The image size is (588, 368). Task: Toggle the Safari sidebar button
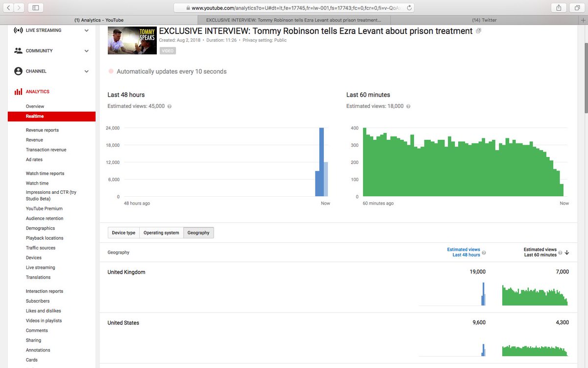pos(36,7)
